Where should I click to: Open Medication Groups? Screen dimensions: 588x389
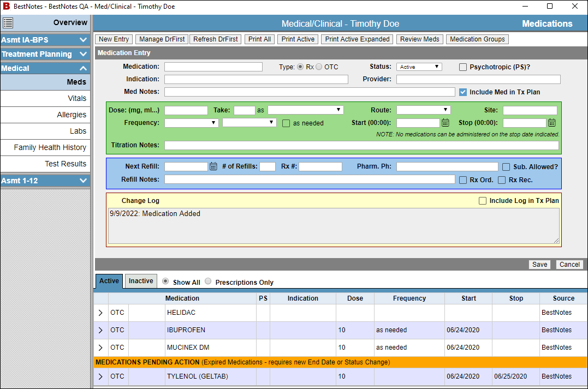477,39
